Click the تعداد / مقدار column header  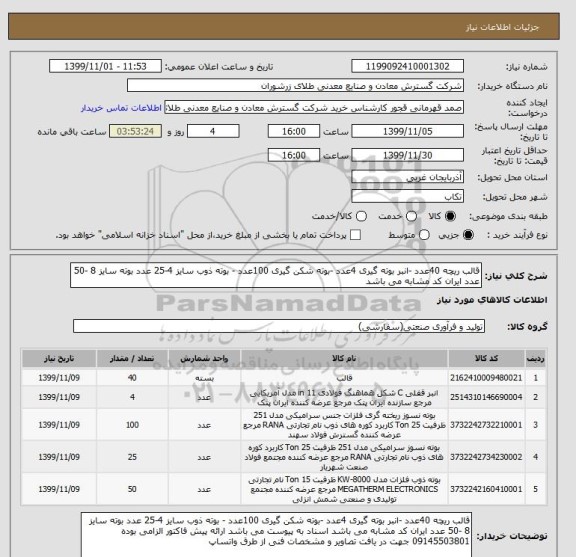[x=132, y=359]
